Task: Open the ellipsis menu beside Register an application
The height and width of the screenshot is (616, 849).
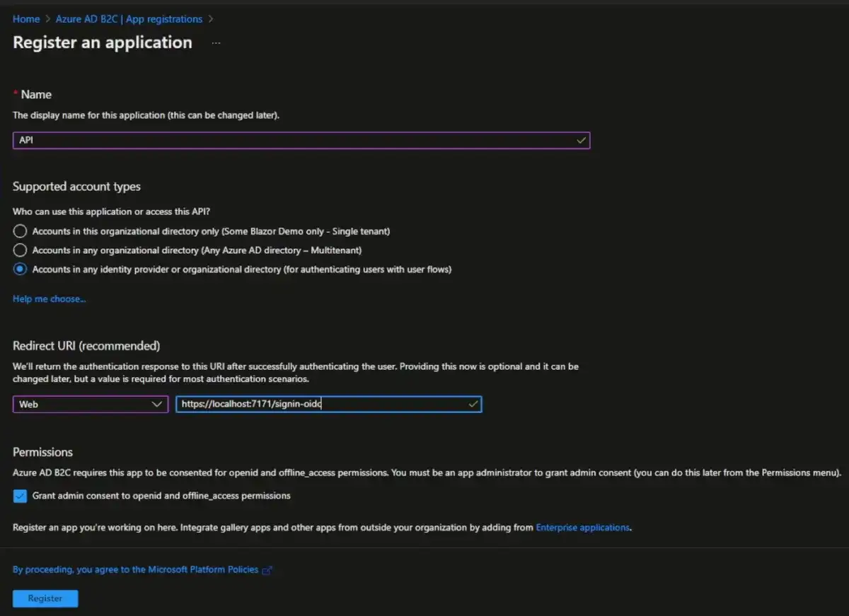Action: (x=216, y=43)
